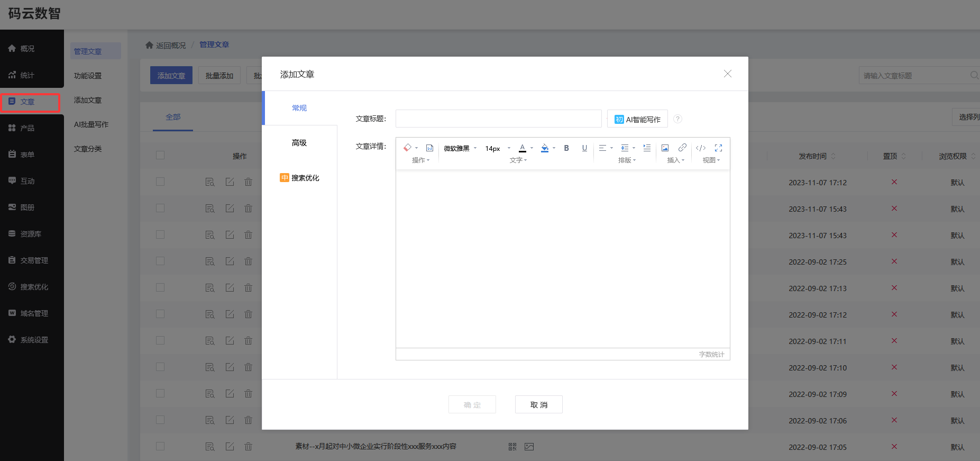980x461 pixels.
Task: Enter fullscreen editor mode
Action: click(718, 148)
